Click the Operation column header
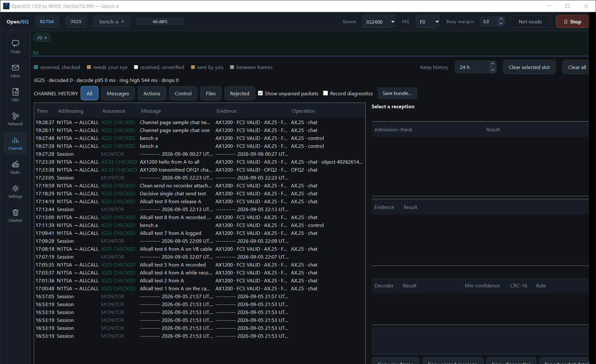 click(303, 111)
